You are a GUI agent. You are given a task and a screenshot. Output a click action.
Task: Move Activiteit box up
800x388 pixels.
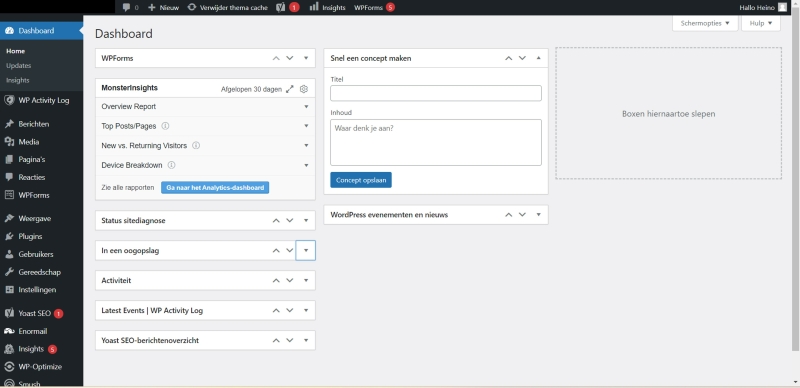click(x=276, y=281)
